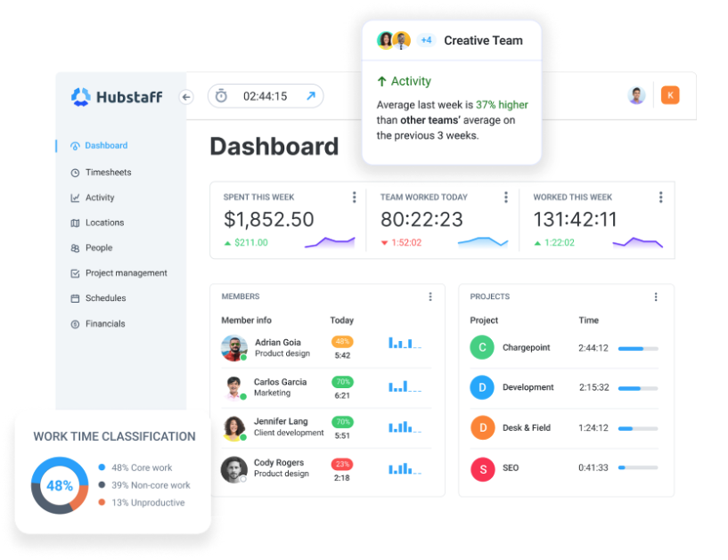Click the Chargepoint time progress bar

[638, 348]
